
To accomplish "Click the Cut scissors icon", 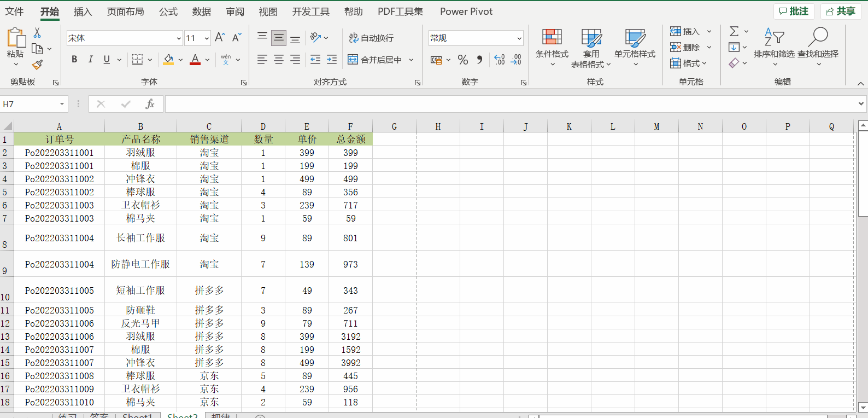I will click(x=37, y=33).
